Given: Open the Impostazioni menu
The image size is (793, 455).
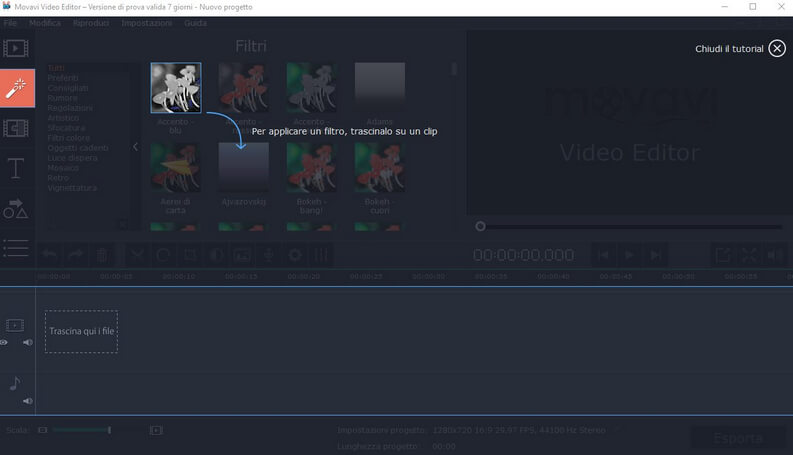Looking at the screenshot, I should tap(147, 22).
